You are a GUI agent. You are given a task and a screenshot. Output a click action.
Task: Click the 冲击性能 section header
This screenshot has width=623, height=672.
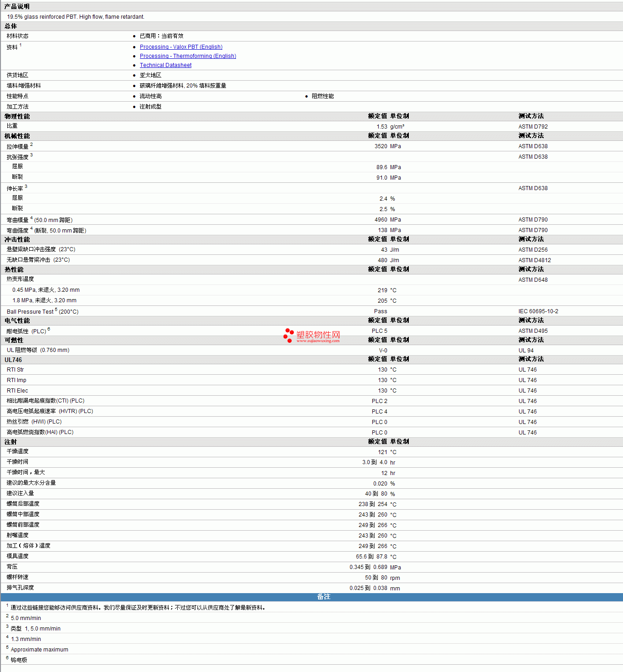coord(17,239)
